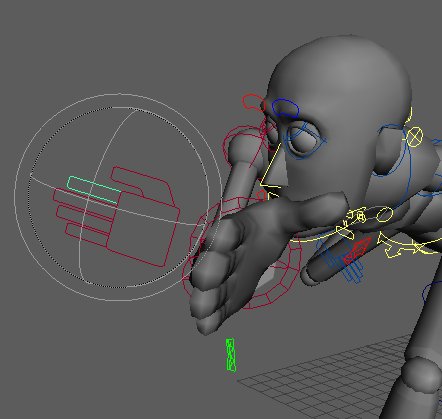This screenshot has width=442, height=419.
Task: Select the dark blue eyebrow oval control
Action: coord(286,108)
